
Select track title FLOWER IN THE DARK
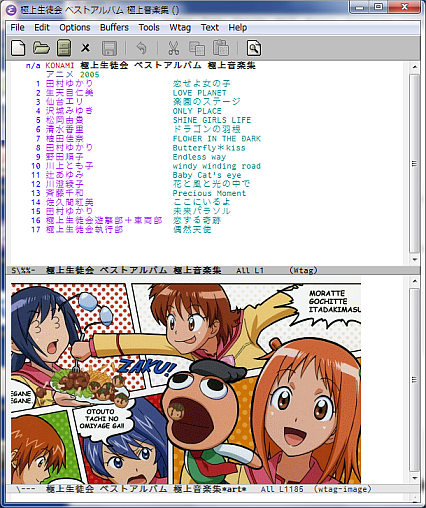(x=217, y=138)
